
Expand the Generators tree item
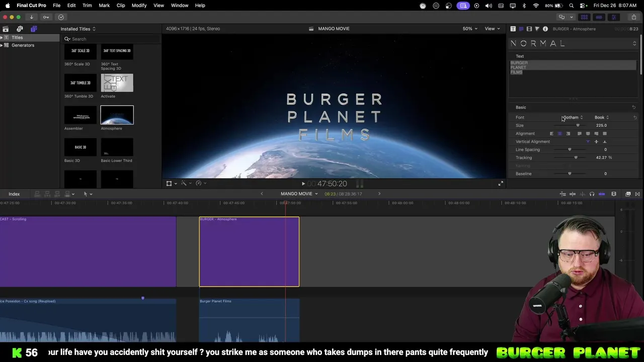2,45
